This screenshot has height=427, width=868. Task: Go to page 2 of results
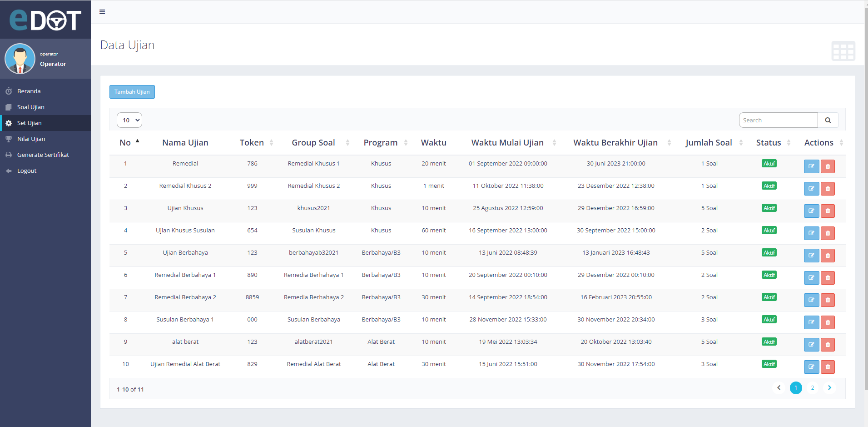click(x=812, y=388)
